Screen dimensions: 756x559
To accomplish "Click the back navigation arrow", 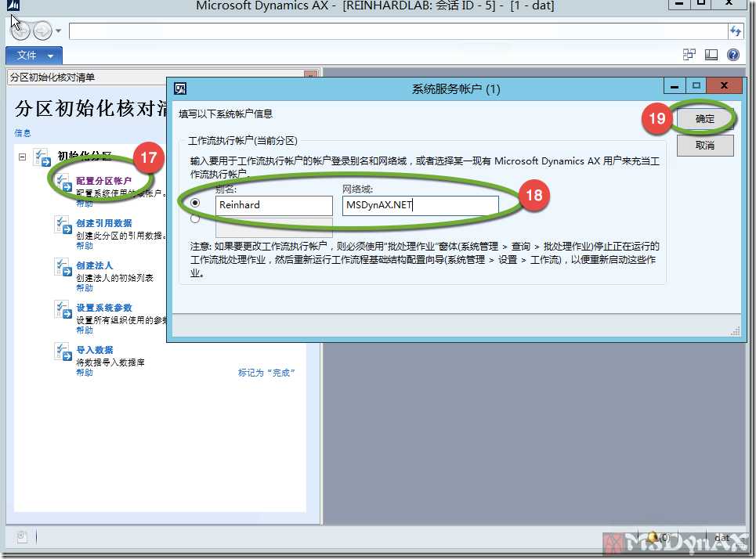I will tap(20, 31).
